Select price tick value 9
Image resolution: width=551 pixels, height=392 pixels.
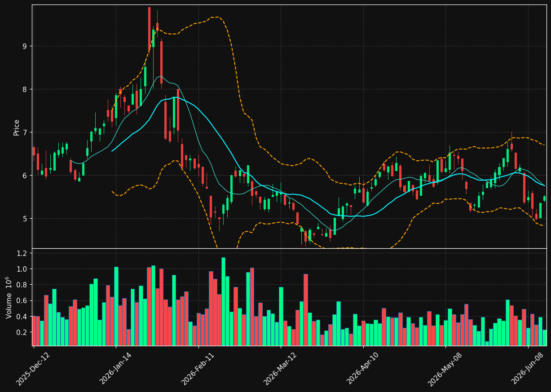tap(25, 46)
